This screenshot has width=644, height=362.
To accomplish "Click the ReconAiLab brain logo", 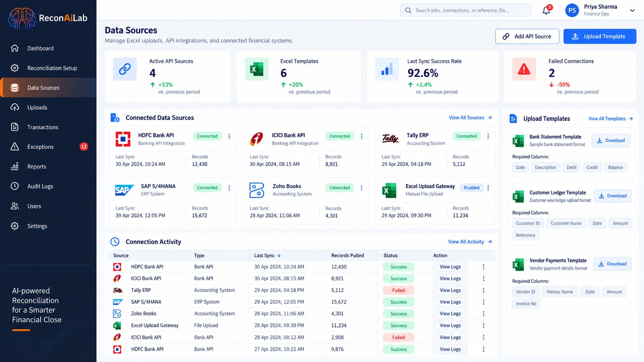I will coord(22,18).
